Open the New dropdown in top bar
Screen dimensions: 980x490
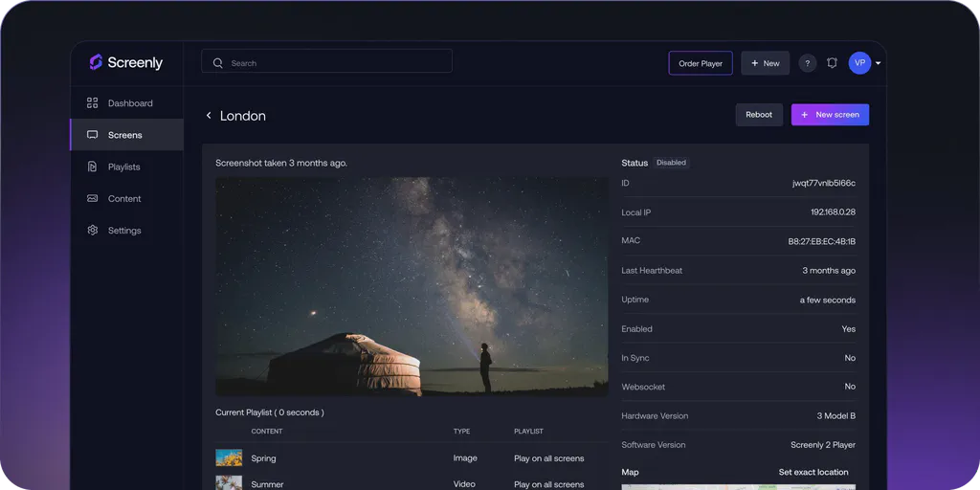point(765,63)
